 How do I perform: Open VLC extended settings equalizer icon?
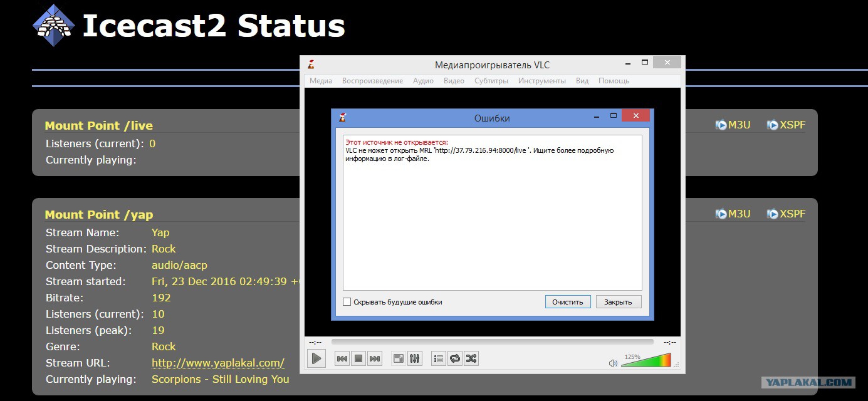pos(414,358)
